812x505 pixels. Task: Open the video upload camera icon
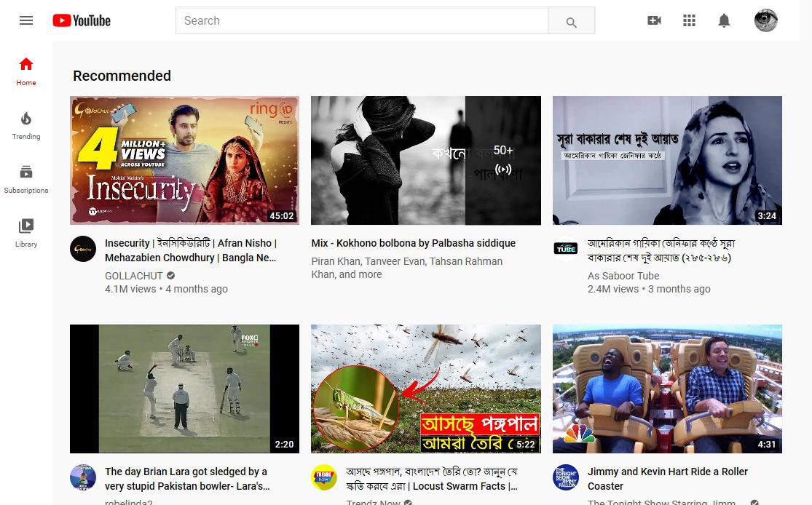654,20
